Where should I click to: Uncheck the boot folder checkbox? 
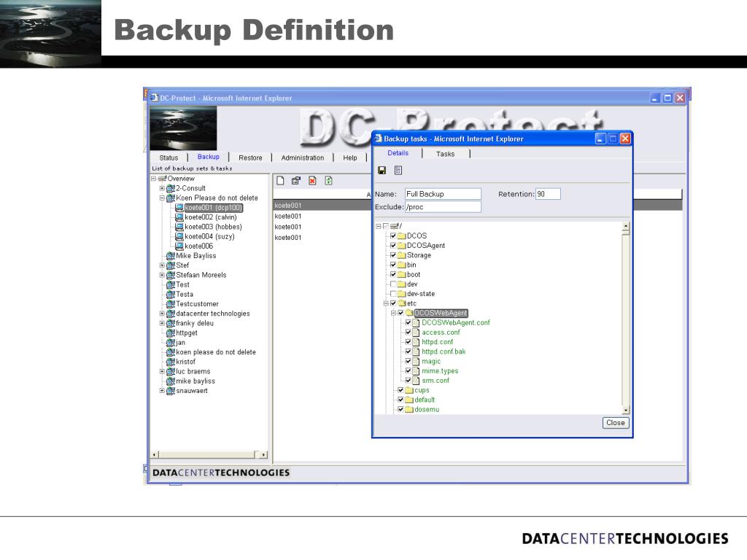click(393, 274)
